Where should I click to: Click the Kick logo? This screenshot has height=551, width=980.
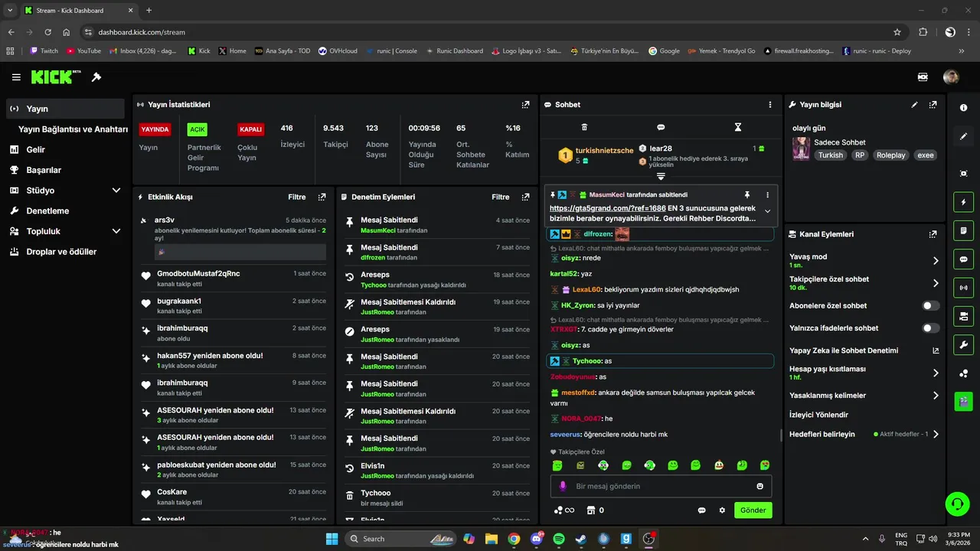[x=56, y=77]
